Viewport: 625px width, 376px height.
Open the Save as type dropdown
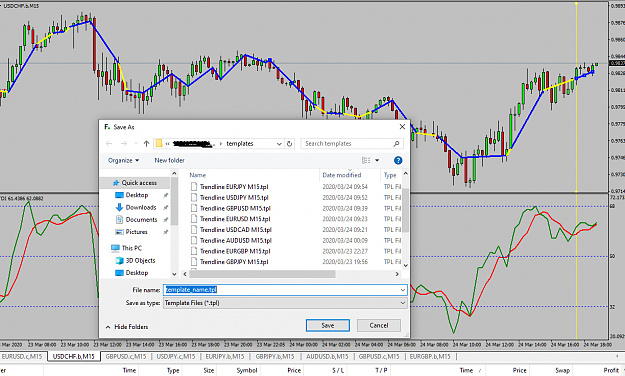pos(285,303)
